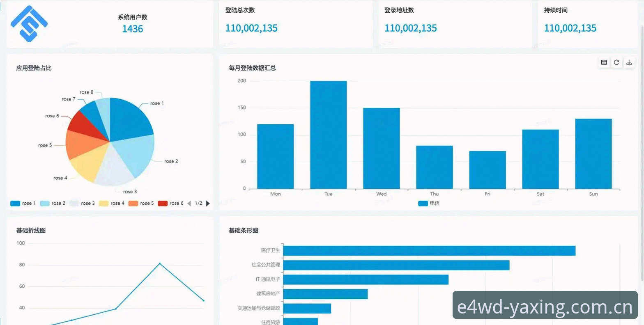Click the restore refresh icon in chart toolbox
644x325 pixels.
tap(616, 62)
